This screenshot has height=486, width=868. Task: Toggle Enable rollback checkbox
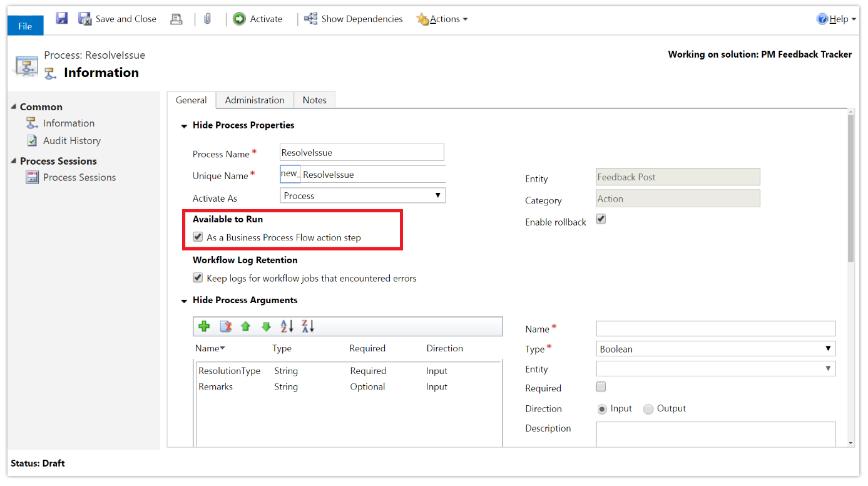tap(601, 219)
